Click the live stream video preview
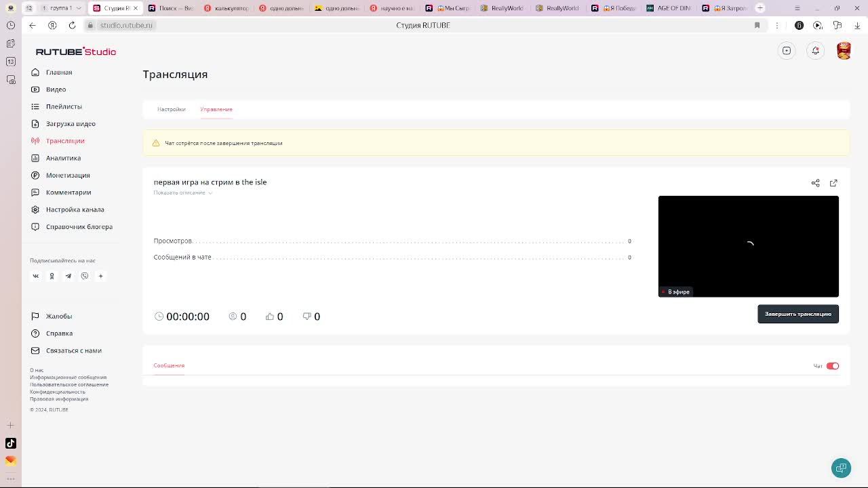 (749, 246)
